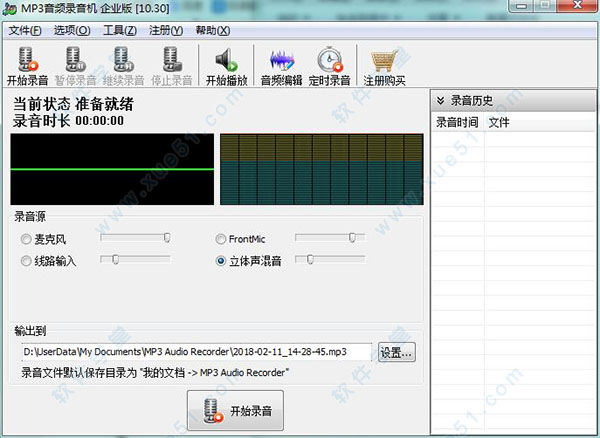This screenshot has width=600, height=438.
Task: Click the 录音时长 00:00:00 text
Action: pyautogui.click(x=68, y=121)
